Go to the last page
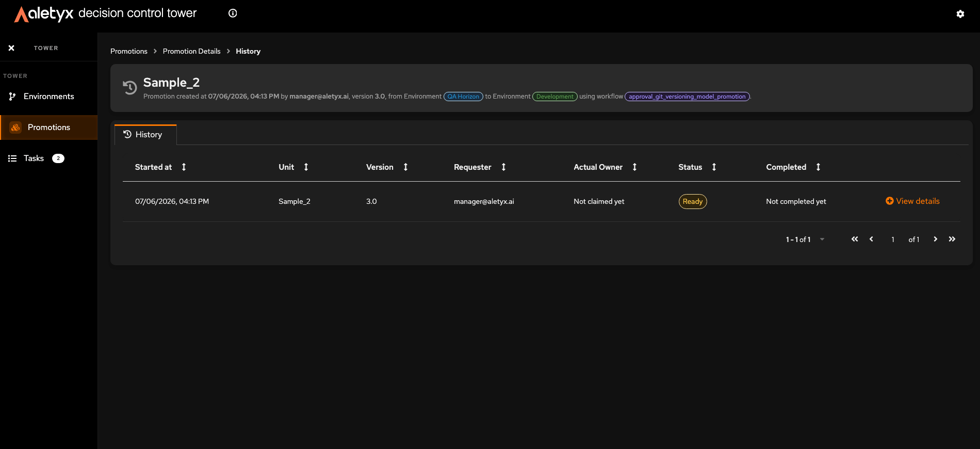 (952, 239)
